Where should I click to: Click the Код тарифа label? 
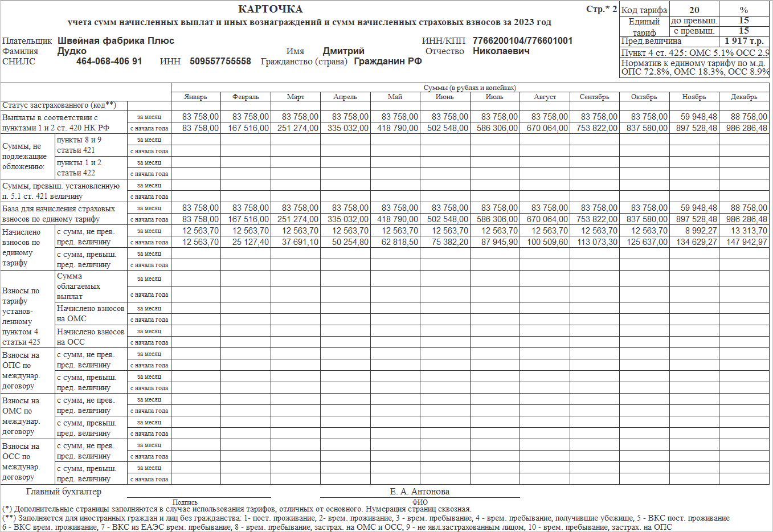click(644, 10)
